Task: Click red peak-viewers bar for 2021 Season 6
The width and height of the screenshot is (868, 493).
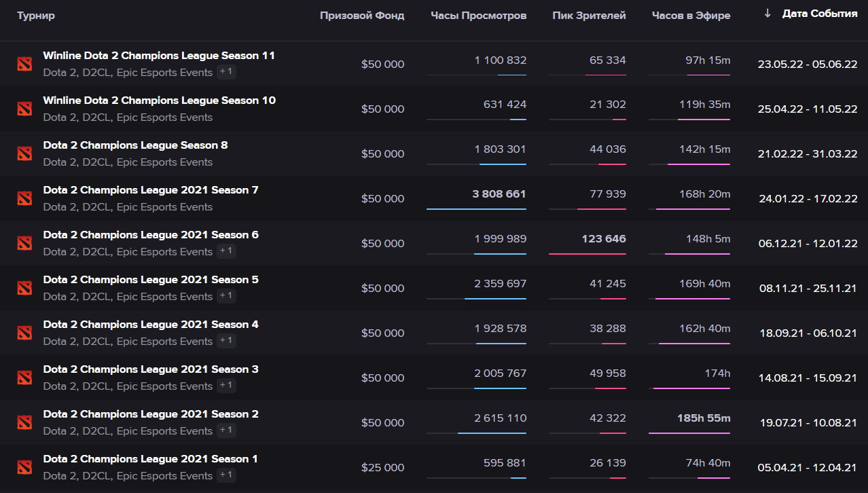Action: (x=587, y=254)
